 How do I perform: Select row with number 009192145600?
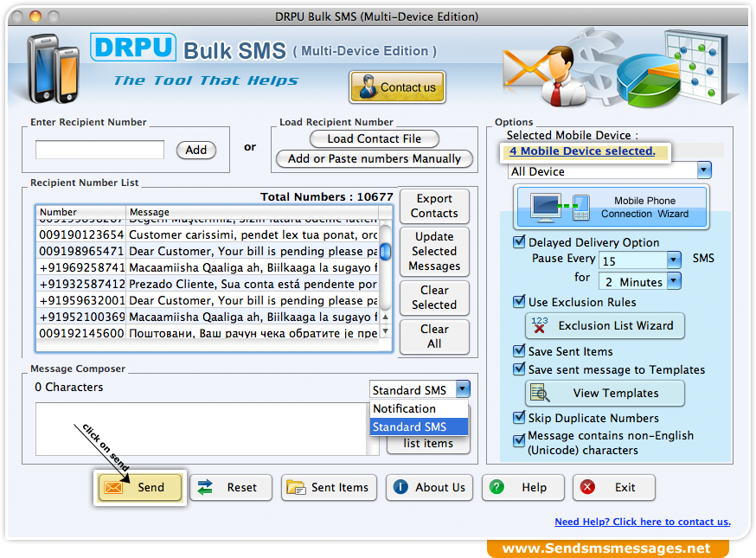(x=208, y=333)
